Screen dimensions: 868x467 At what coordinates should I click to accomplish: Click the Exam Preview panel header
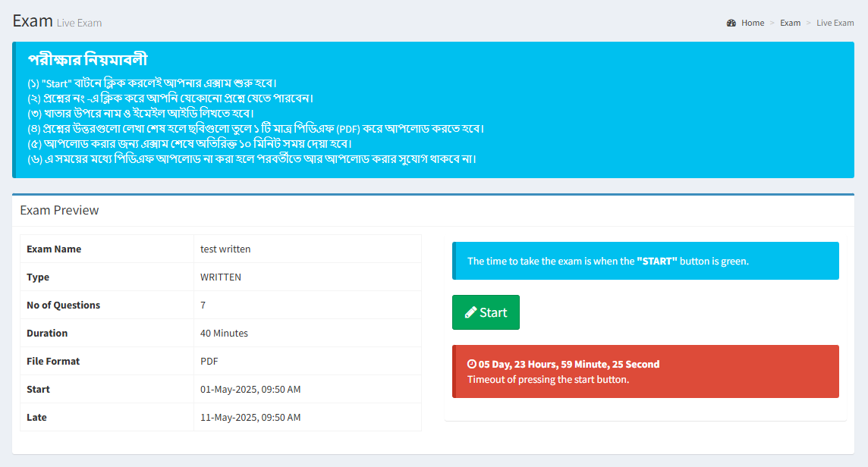pyautogui.click(x=59, y=210)
